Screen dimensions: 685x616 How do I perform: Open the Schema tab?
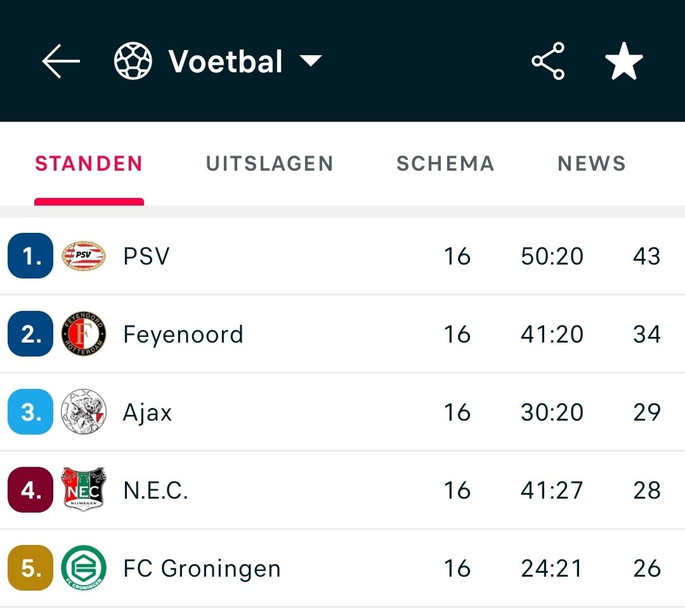445,164
